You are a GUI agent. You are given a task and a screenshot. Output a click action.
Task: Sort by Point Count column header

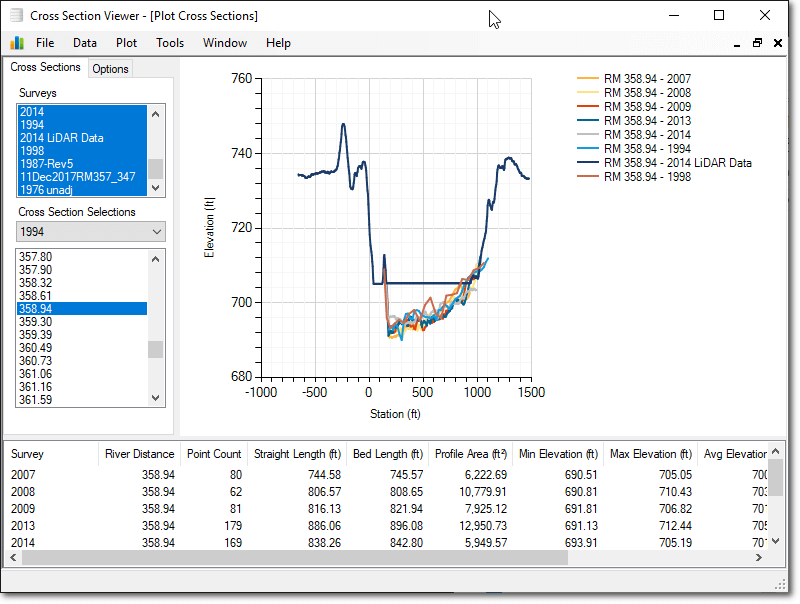(x=213, y=454)
